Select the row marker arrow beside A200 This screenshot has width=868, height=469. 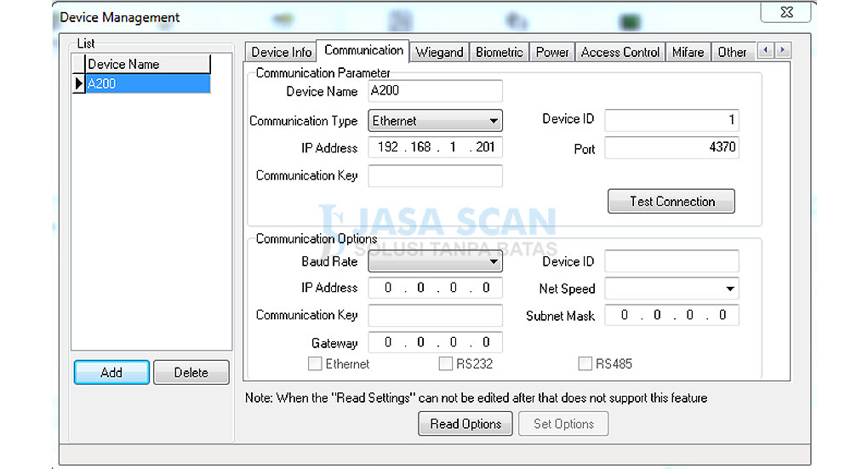(x=78, y=83)
